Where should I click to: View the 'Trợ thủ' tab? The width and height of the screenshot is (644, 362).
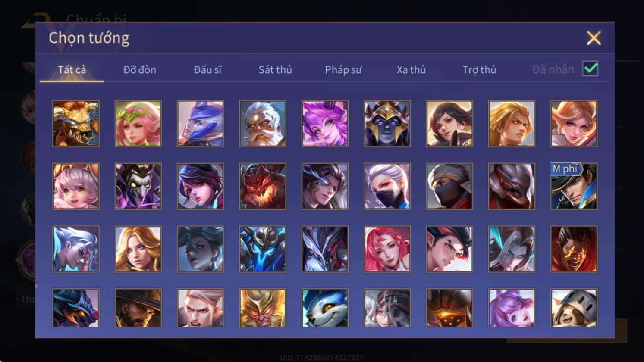coord(479,69)
